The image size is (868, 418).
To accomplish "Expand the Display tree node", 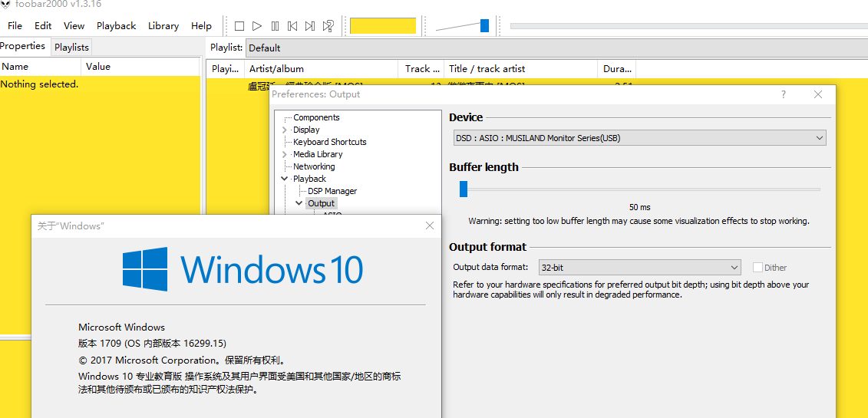I will (285, 130).
